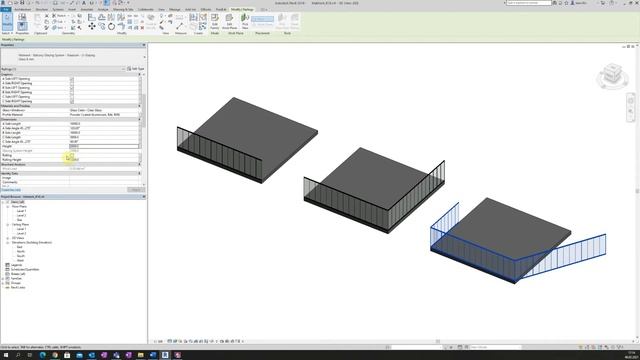This screenshot has height=360, width=640.
Task: Collapse the Elevations (Building Elevation) node
Action: (8, 242)
